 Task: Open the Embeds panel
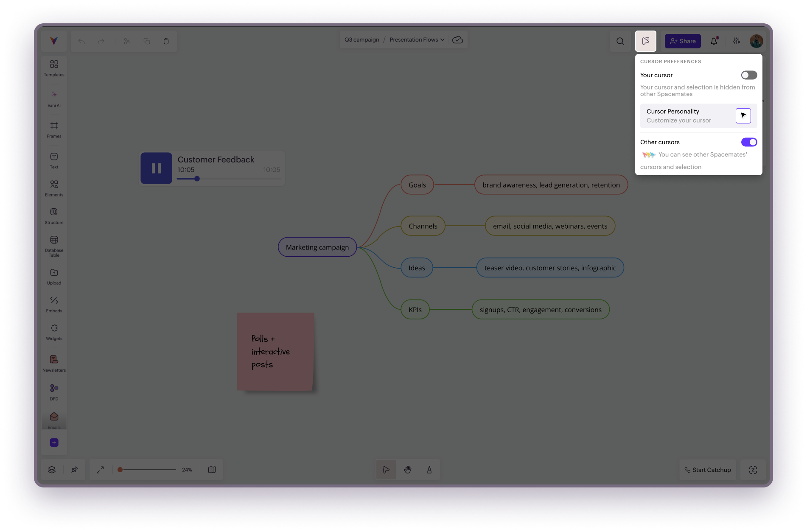54,304
